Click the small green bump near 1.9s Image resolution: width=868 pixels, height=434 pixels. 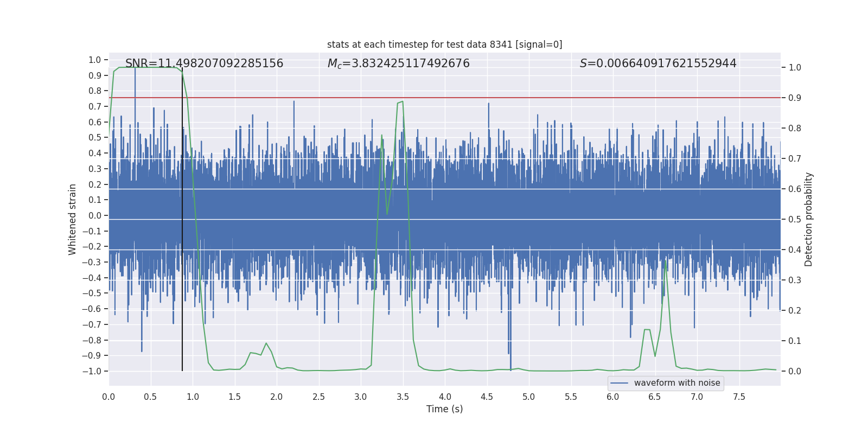click(x=266, y=343)
